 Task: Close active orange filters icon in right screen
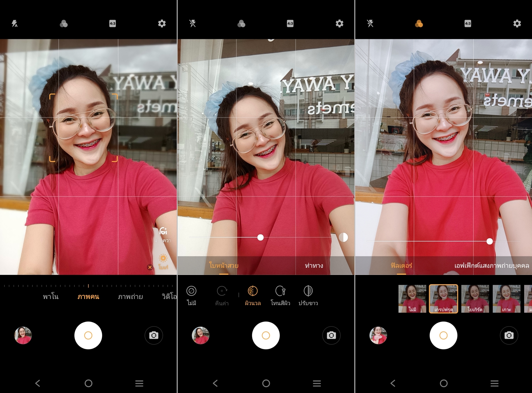[419, 23]
